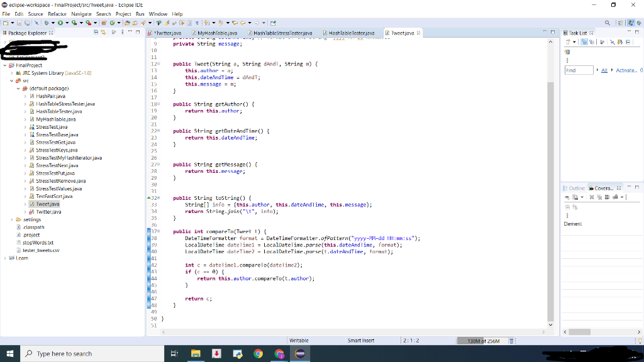Collapse the src folder node
This screenshot has width=644, height=362.
click(11, 81)
